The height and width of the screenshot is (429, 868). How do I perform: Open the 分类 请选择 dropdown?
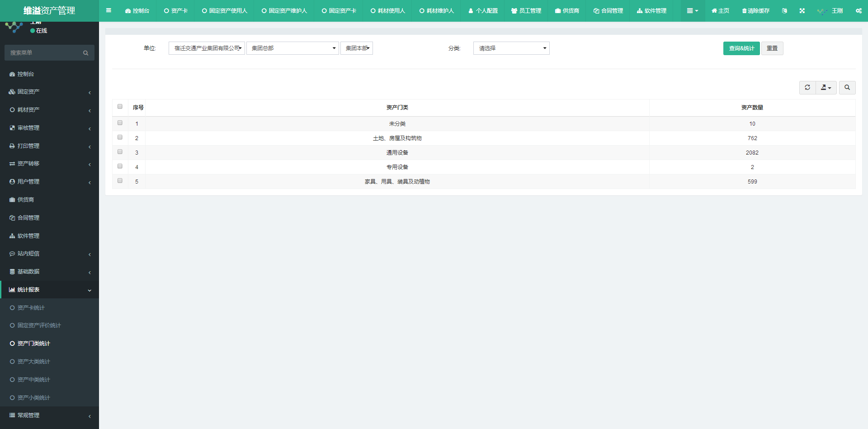tap(511, 48)
